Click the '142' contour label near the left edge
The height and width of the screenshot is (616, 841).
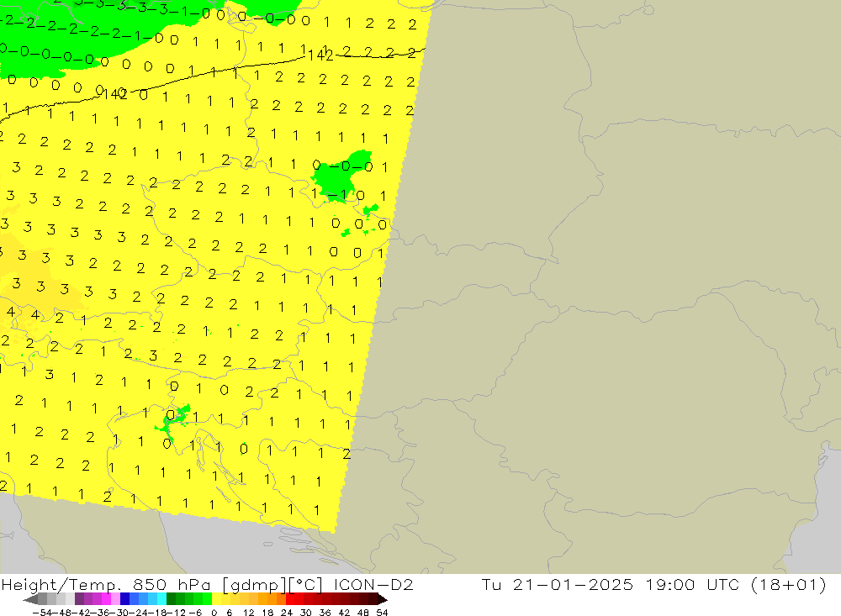[x=114, y=94]
